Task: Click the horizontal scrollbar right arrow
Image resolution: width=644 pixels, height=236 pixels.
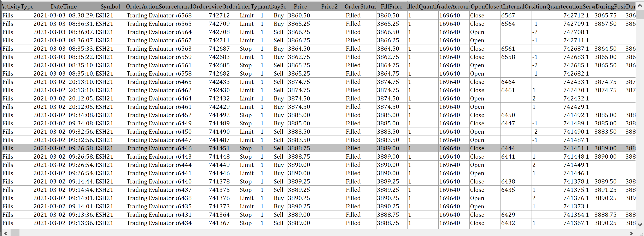Action: click(x=631, y=233)
